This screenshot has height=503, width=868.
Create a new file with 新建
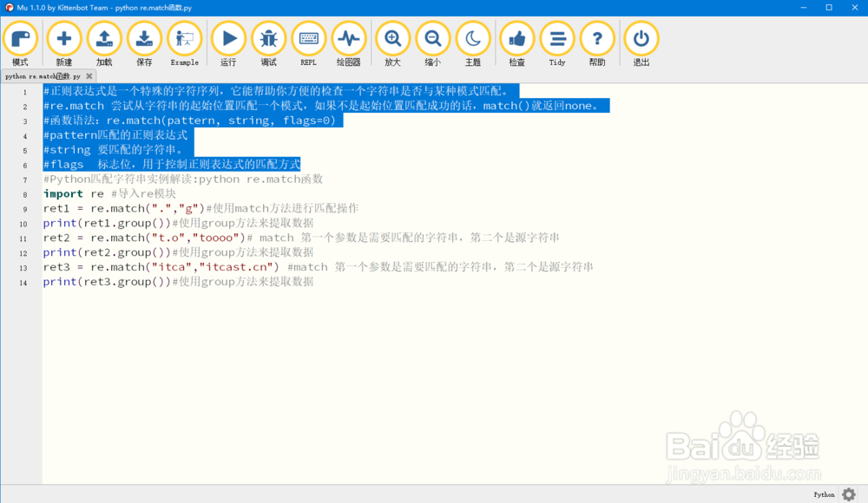point(63,43)
